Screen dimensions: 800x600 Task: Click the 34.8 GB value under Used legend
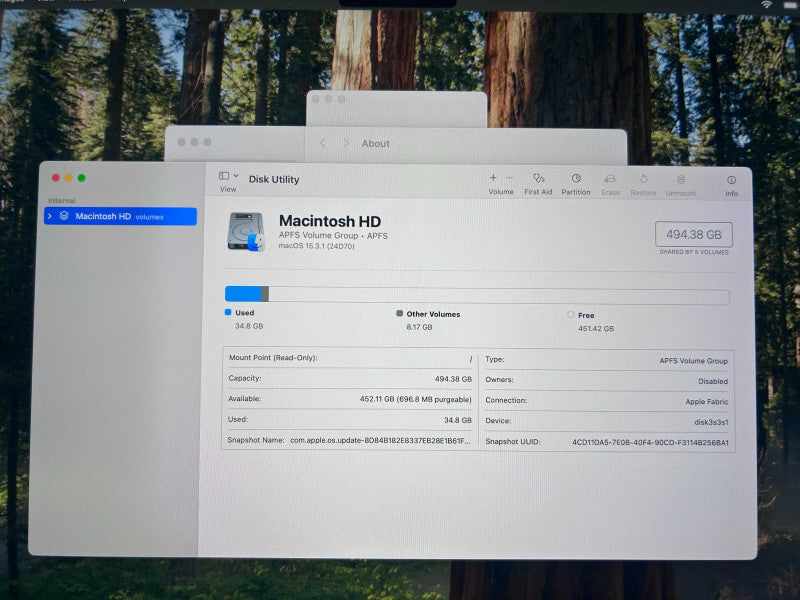(249, 326)
